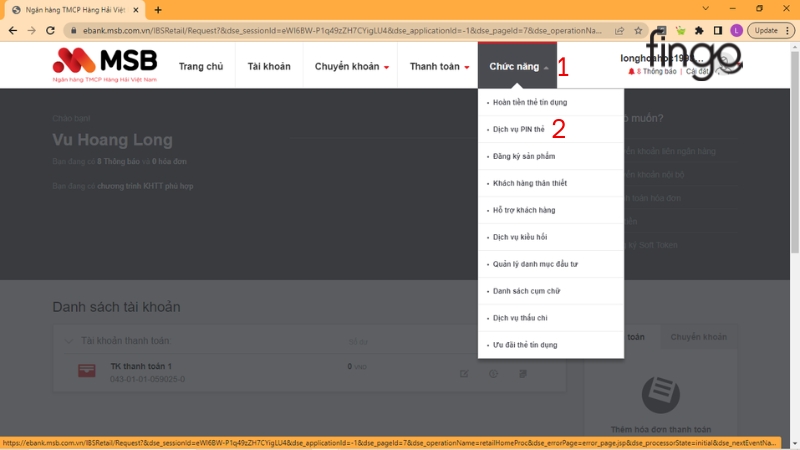Click the notification bell icon
Image resolution: width=800 pixels, height=450 pixels.
[x=632, y=71]
